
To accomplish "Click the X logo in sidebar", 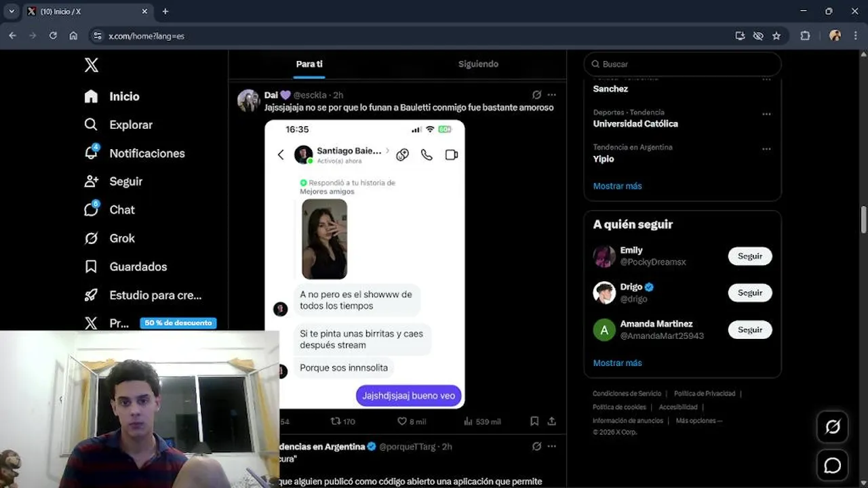I will (x=92, y=65).
